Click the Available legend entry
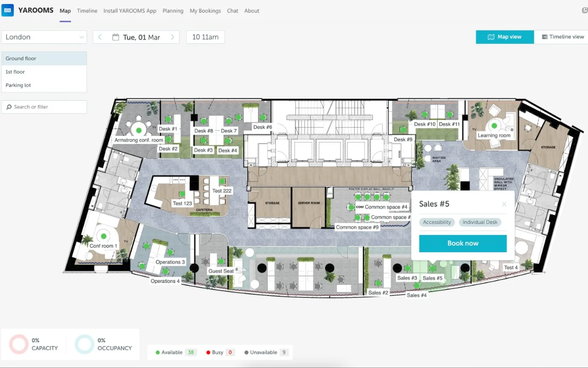The height and width of the screenshot is (368, 588). [x=176, y=352]
